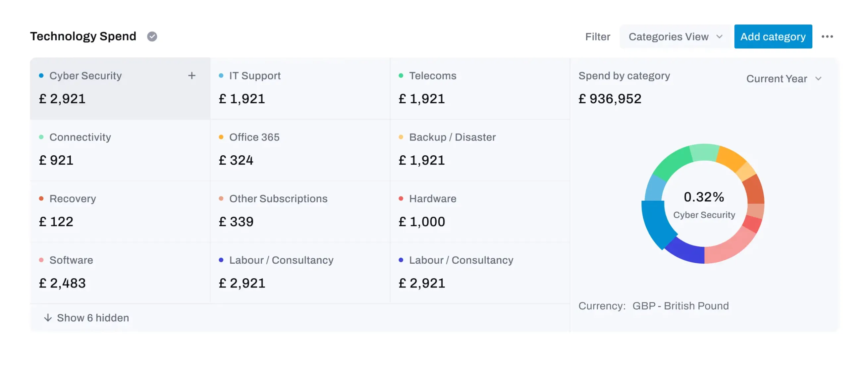Expand the Show 6 hidden categories row

tap(93, 317)
